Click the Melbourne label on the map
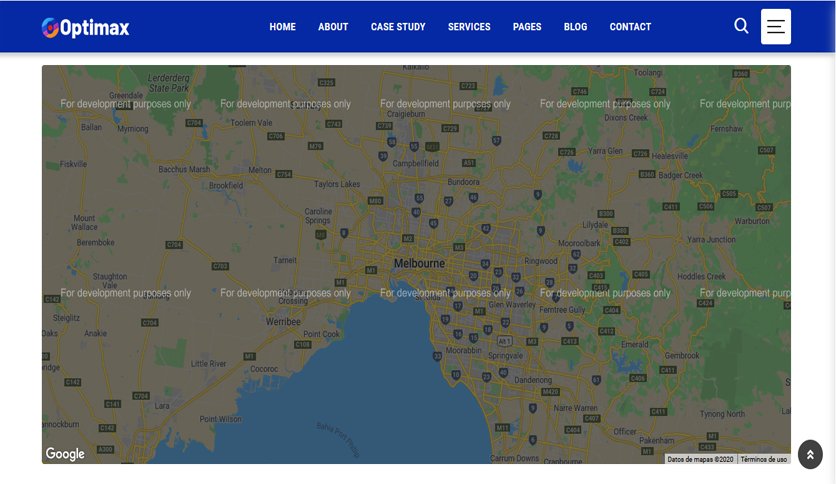836x484 pixels. coord(419,263)
